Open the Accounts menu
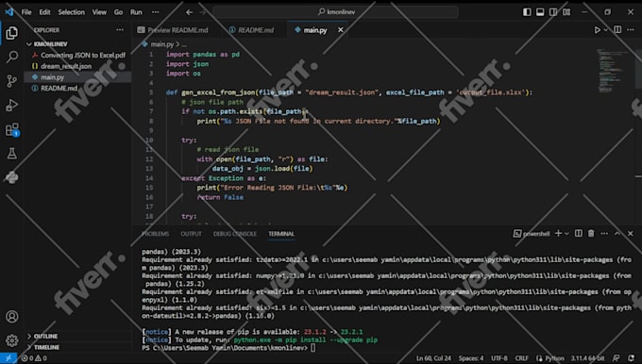The width and height of the screenshot is (642, 364). coord(11,316)
